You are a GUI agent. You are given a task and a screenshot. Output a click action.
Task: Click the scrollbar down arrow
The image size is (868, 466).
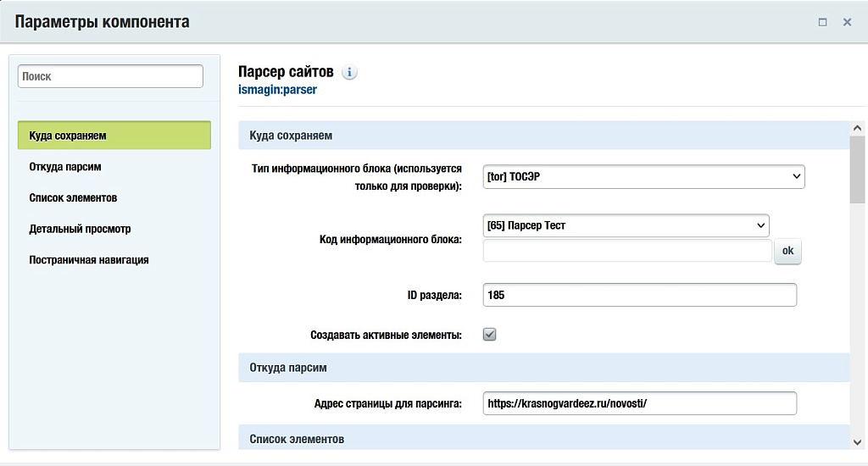(858, 441)
